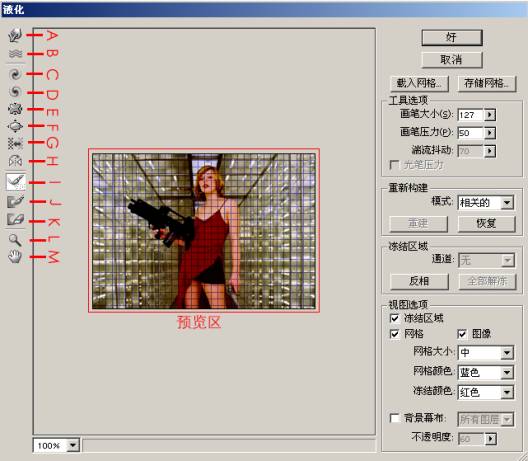Toggle the 图像 checkbox
The height and width of the screenshot is (461, 528).
462,334
